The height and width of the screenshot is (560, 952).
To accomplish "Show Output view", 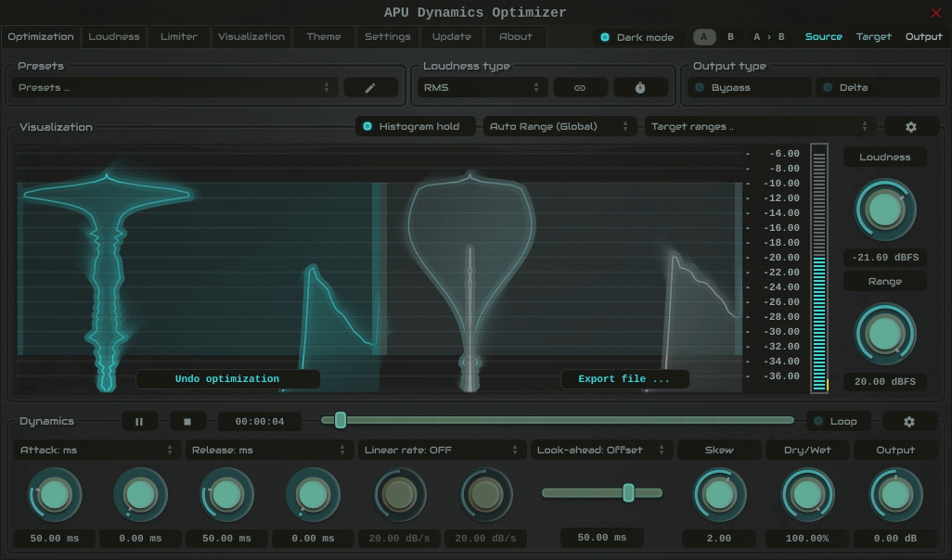I will (x=923, y=37).
